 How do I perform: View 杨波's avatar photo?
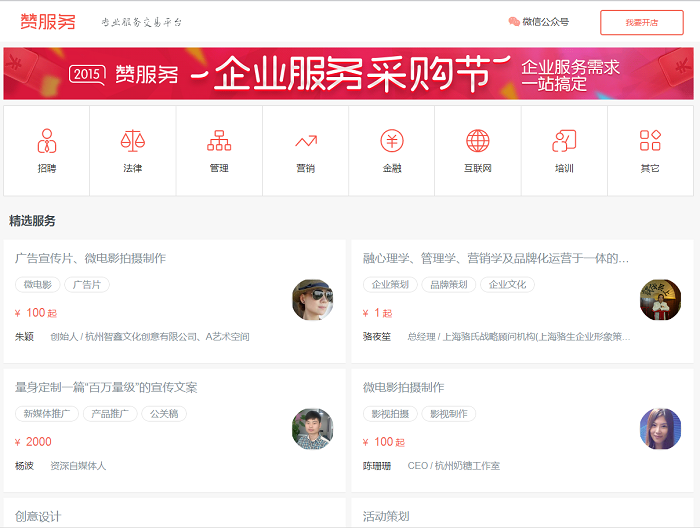(312, 429)
